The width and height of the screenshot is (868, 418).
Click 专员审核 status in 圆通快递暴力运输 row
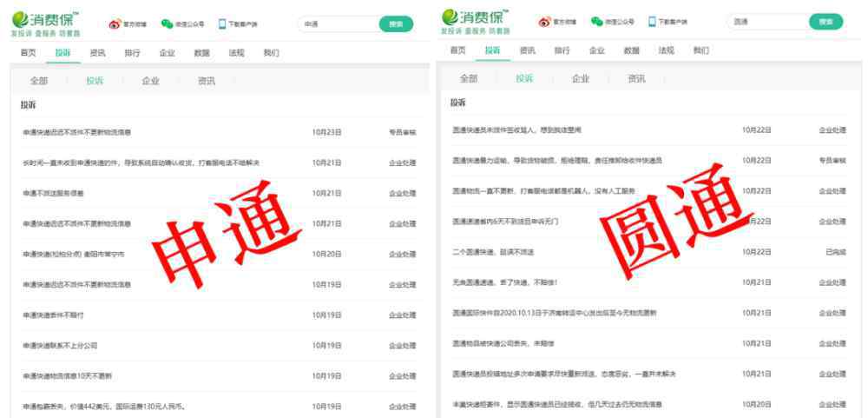[832, 161]
